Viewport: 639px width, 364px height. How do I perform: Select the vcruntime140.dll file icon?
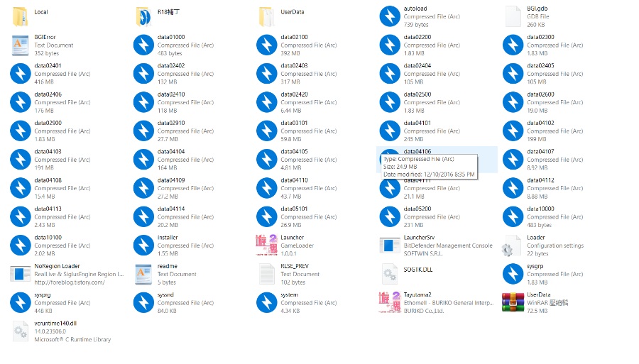click(21, 331)
